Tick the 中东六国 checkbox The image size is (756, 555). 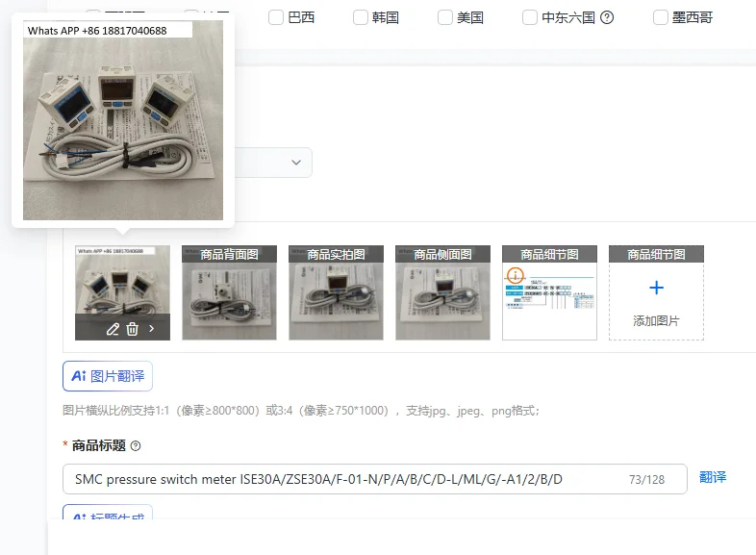(529, 18)
